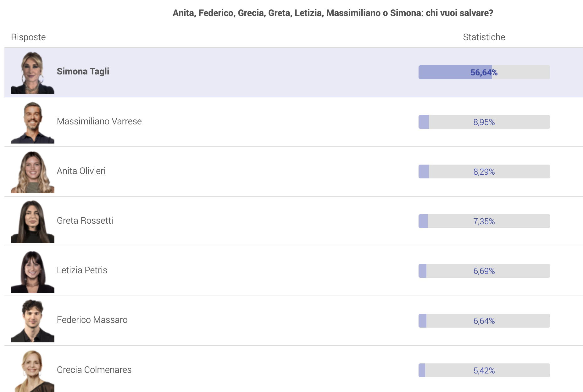Viewport: 583px width, 392px height.
Task: Click Greta Rossetti's photo
Action: coord(33,221)
